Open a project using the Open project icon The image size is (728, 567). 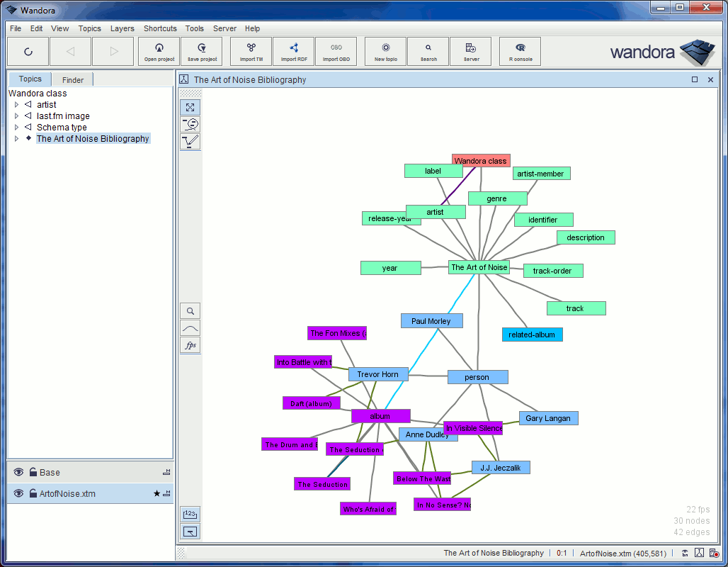point(159,51)
